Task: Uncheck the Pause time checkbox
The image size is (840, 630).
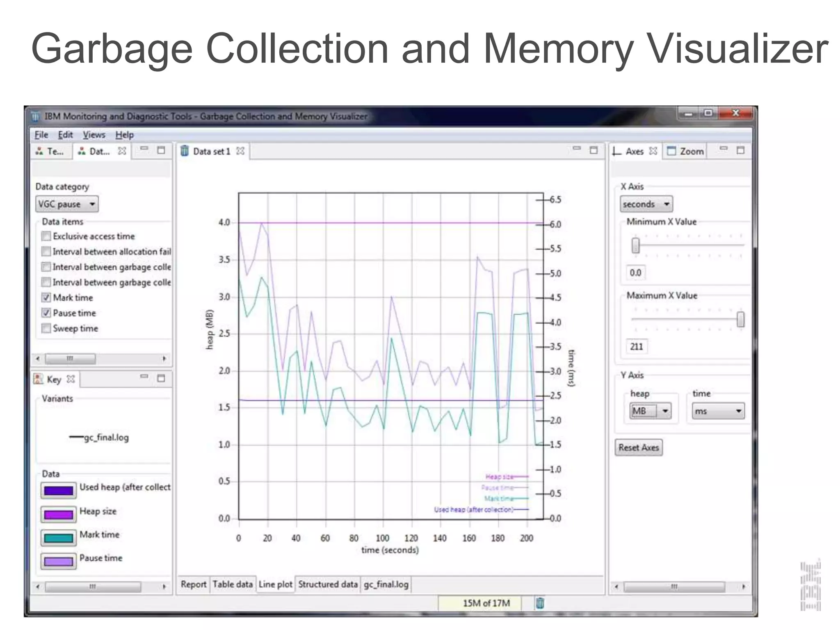Action: click(46, 313)
